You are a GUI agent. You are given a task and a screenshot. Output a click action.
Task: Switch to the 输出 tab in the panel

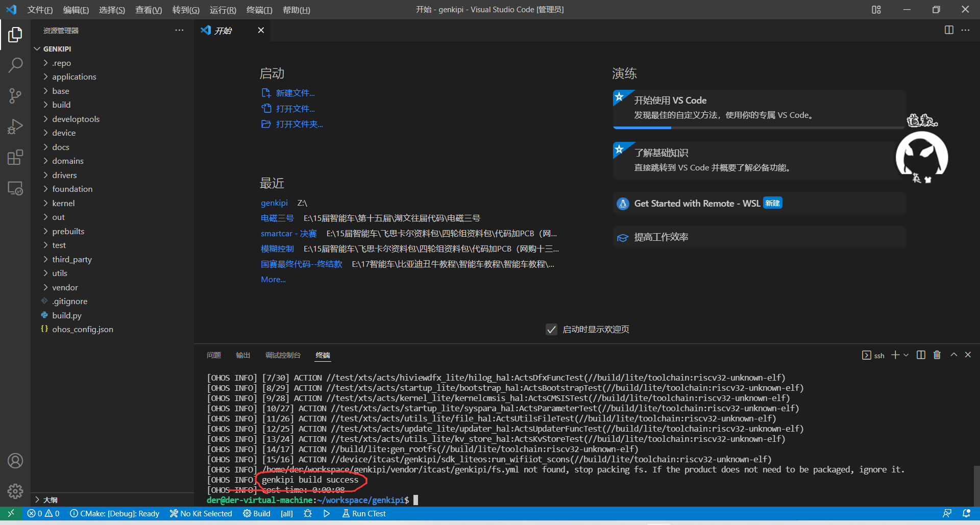click(243, 355)
